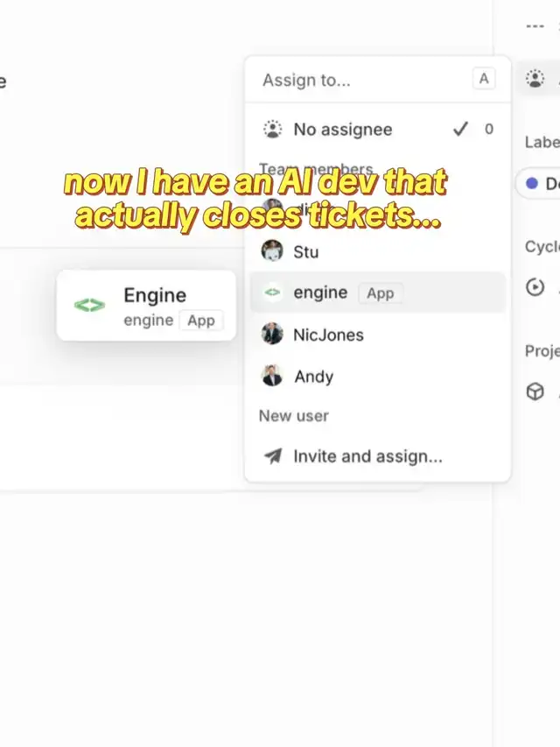Assign the issue to engine
Viewport: 560px width, 747px height.
[320, 292]
